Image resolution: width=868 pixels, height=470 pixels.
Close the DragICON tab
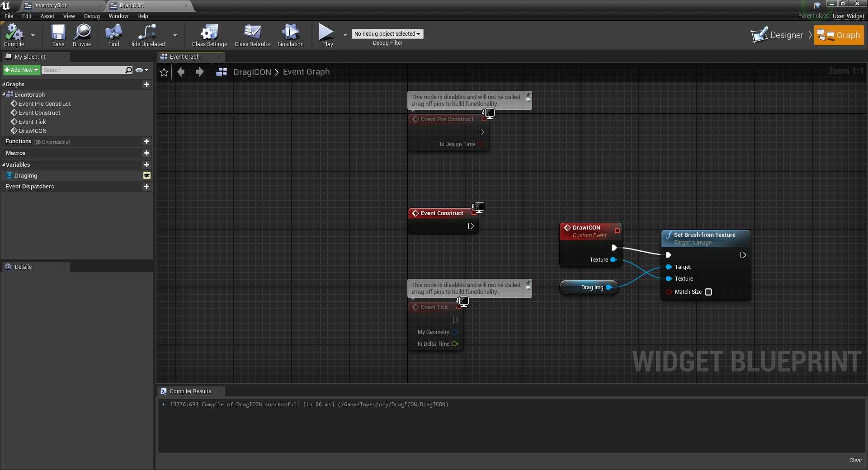click(x=186, y=6)
